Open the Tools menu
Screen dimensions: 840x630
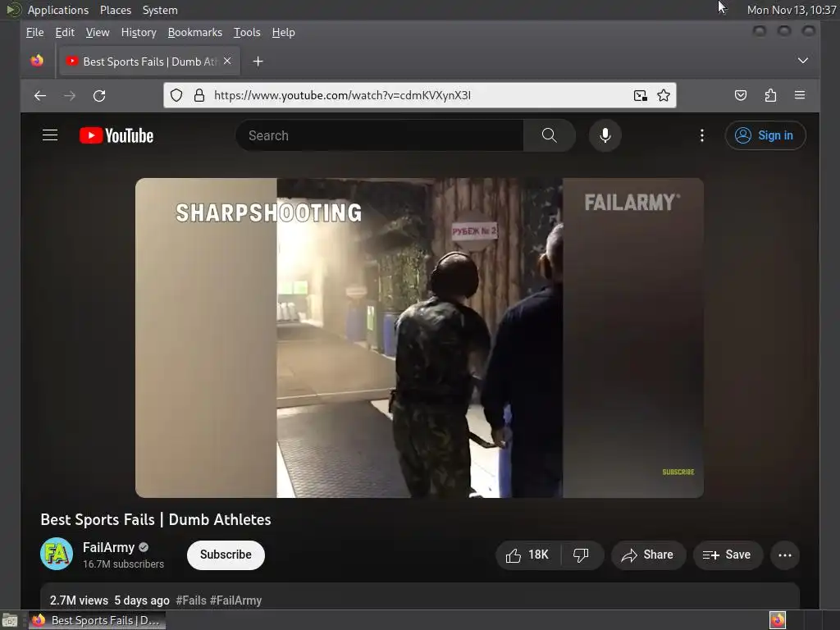247,32
